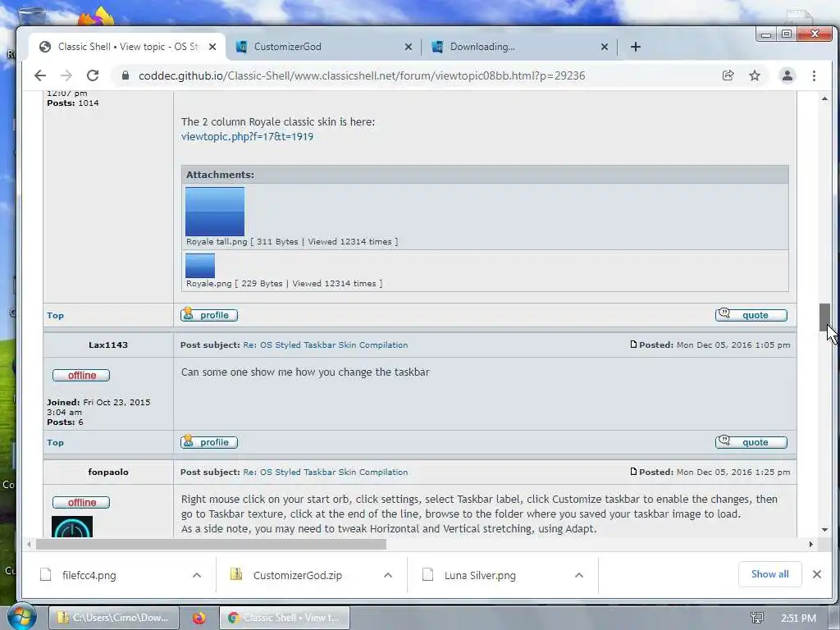Click fonpaolo's avatar image
The image size is (840, 630).
coord(72,527)
